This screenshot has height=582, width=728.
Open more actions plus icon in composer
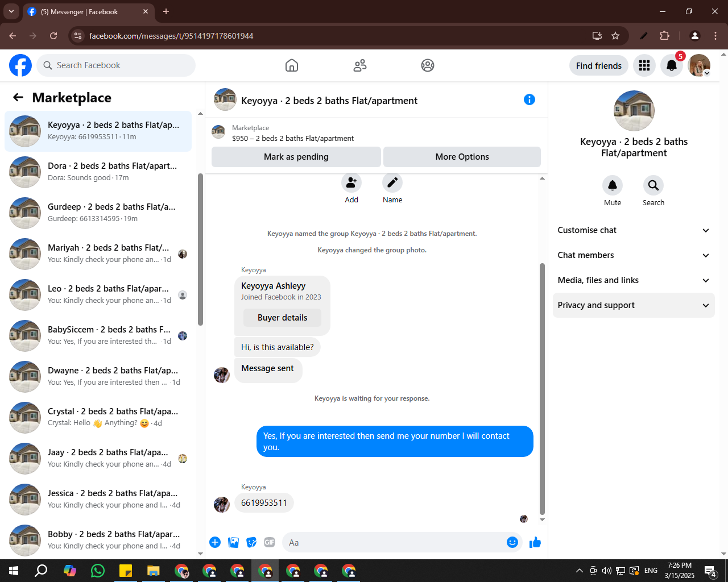pyautogui.click(x=215, y=542)
